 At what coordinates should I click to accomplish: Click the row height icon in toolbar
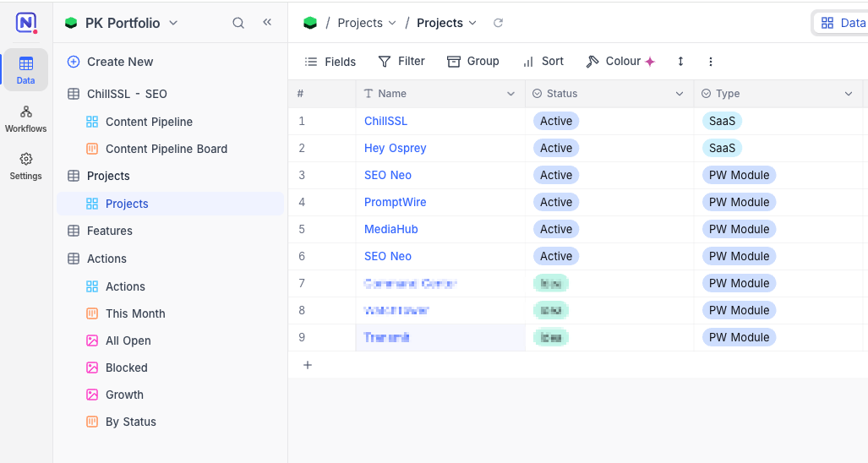[x=681, y=62]
